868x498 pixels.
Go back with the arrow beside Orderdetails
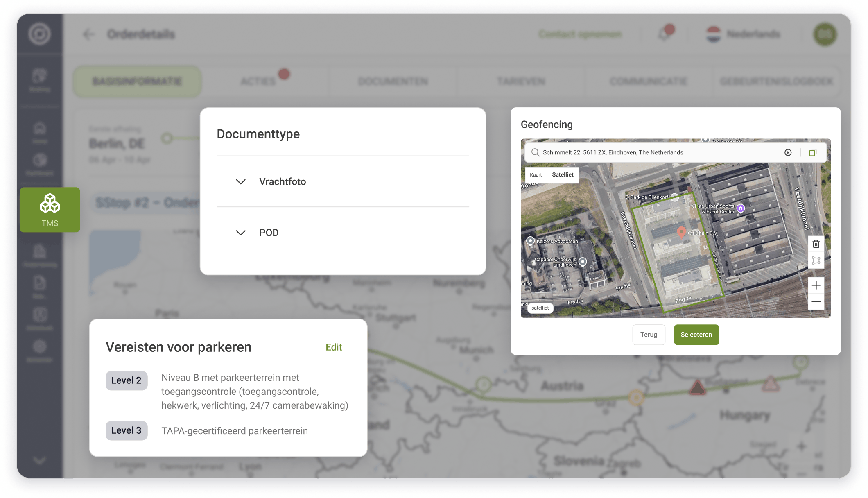[88, 34]
